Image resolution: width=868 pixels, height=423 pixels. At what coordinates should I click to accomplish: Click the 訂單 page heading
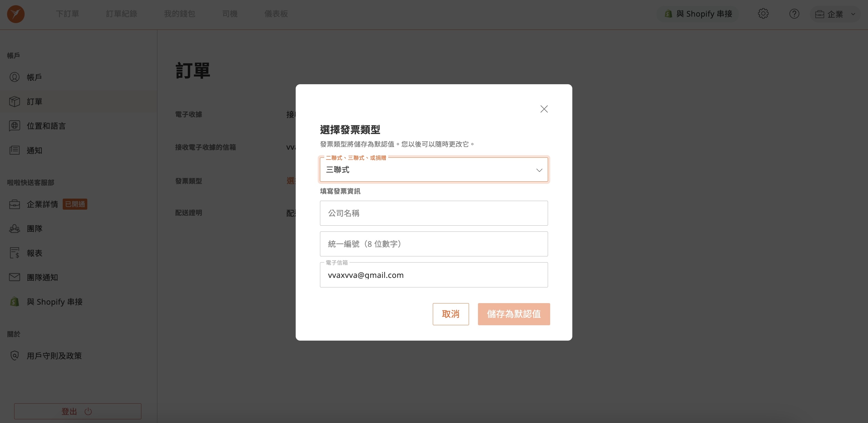[x=193, y=70]
